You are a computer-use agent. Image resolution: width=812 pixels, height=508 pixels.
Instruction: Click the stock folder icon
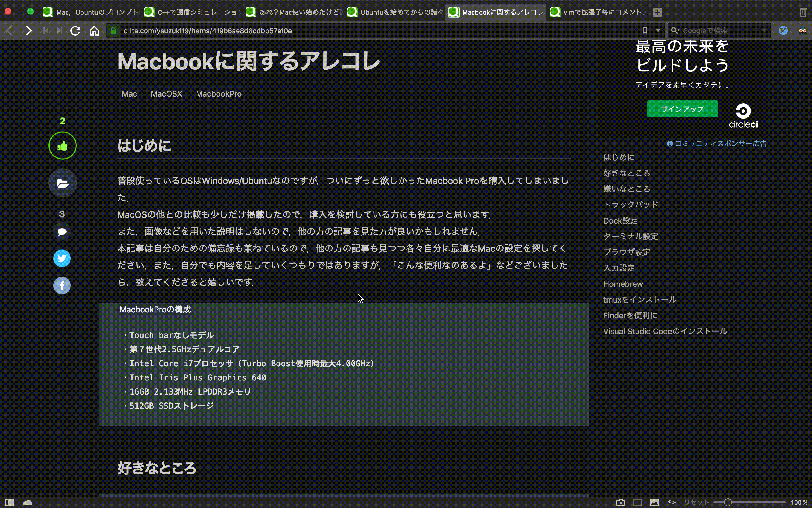pyautogui.click(x=62, y=183)
